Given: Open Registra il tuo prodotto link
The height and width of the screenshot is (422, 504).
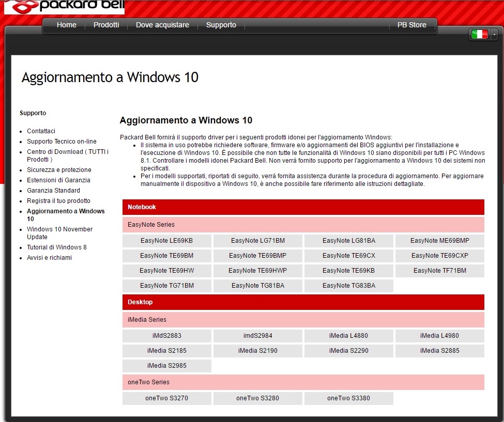Looking at the screenshot, I should [x=58, y=200].
